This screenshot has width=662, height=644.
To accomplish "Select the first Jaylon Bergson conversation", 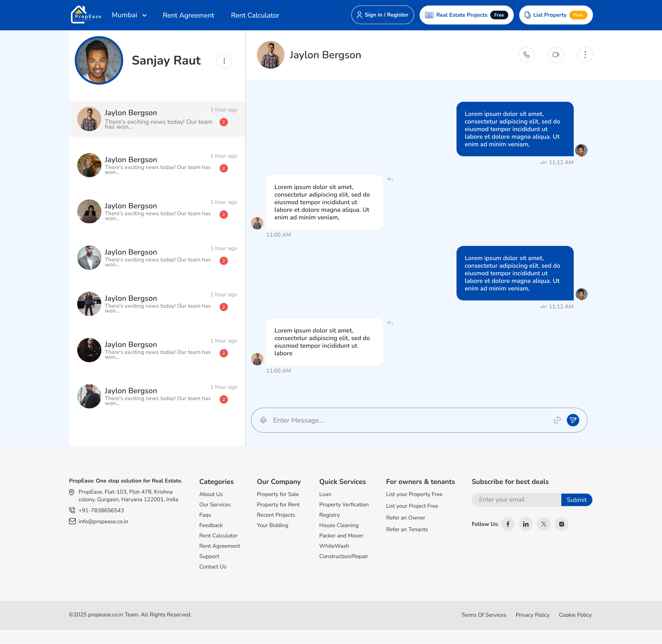I will tap(157, 119).
